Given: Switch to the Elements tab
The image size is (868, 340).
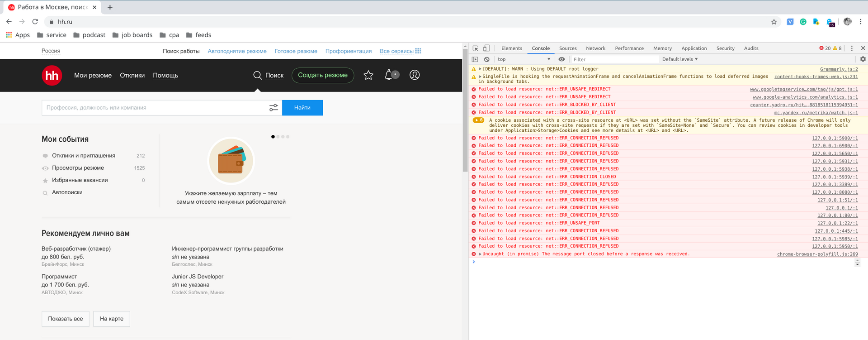Looking at the screenshot, I should [511, 48].
